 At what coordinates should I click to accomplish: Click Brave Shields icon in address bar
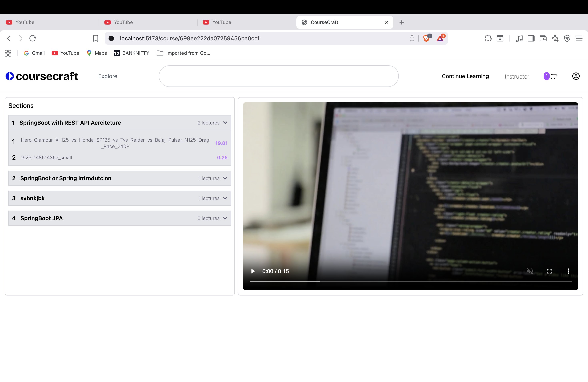click(x=426, y=38)
